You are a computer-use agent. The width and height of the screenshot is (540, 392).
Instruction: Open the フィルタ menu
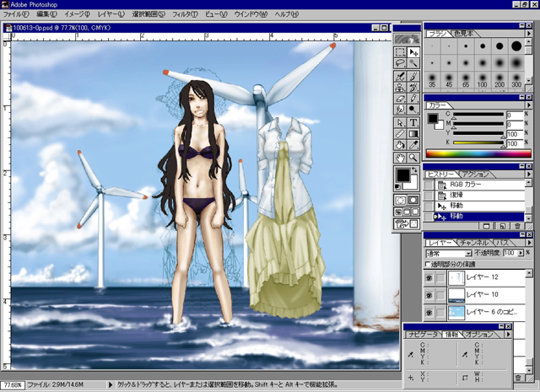click(185, 14)
